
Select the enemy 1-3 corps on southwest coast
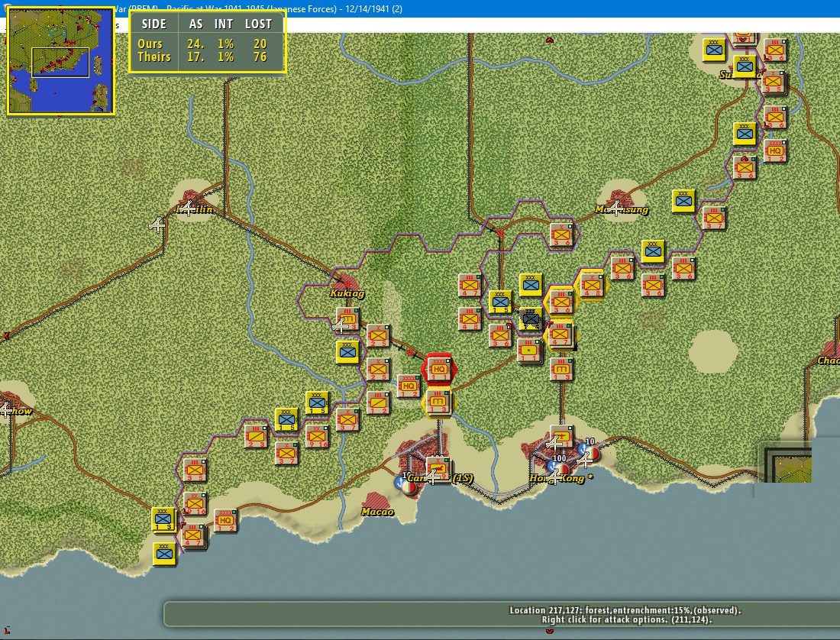coord(163,519)
